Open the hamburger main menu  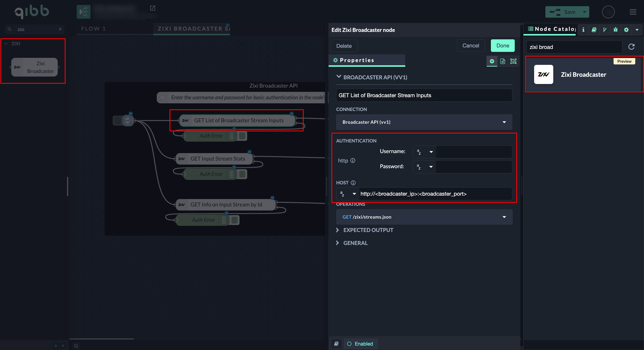[x=633, y=12]
